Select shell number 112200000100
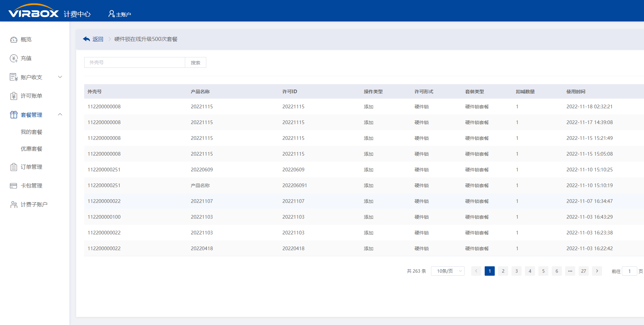This screenshot has height=325, width=644. pyautogui.click(x=104, y=217)
